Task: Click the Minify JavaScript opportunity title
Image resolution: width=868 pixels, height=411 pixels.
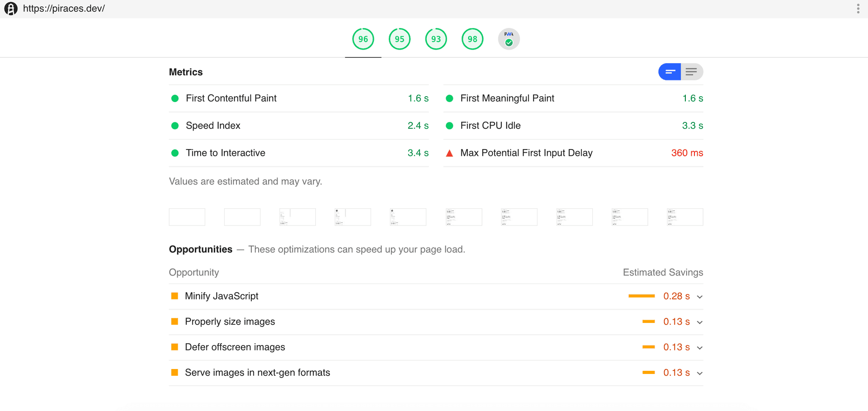Action: click(221, 296)
